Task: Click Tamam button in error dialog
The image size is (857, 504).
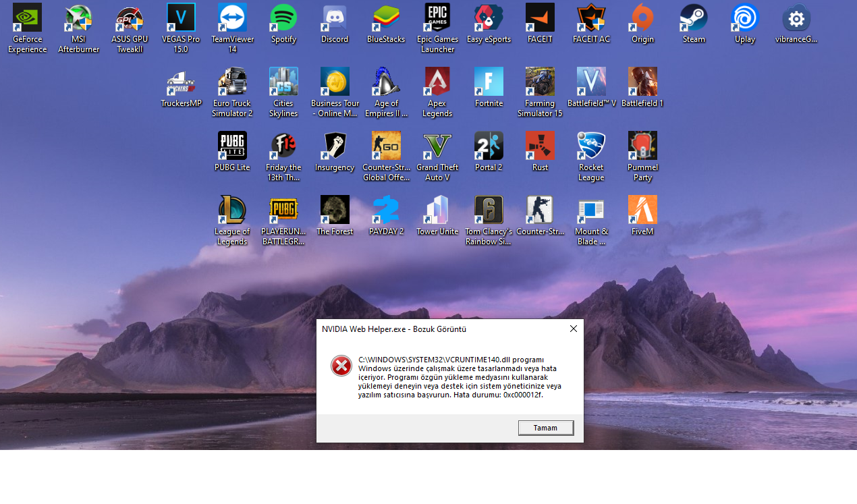Action: [546, 428]
